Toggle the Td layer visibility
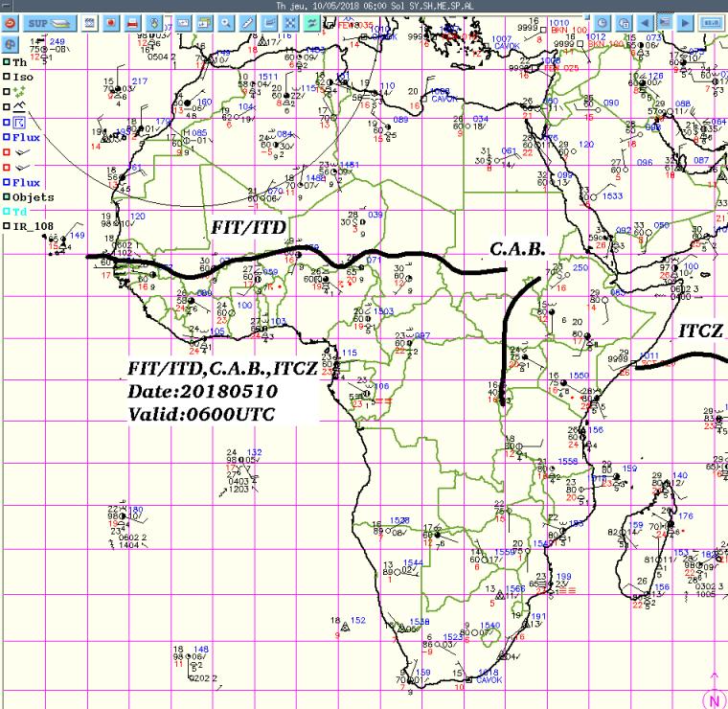The height and width of the screenshot is (709, 728). pos(6,212)
